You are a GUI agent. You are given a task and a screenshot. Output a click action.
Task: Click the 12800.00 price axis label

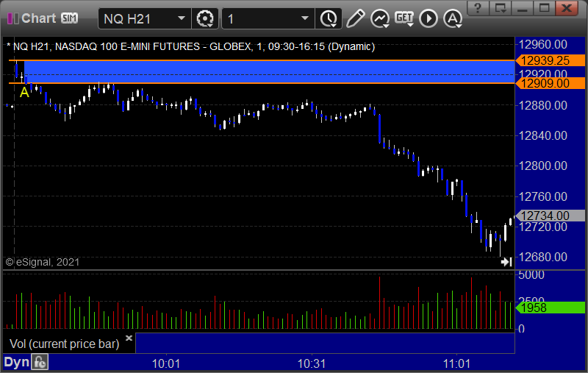(x=542, y=166)
